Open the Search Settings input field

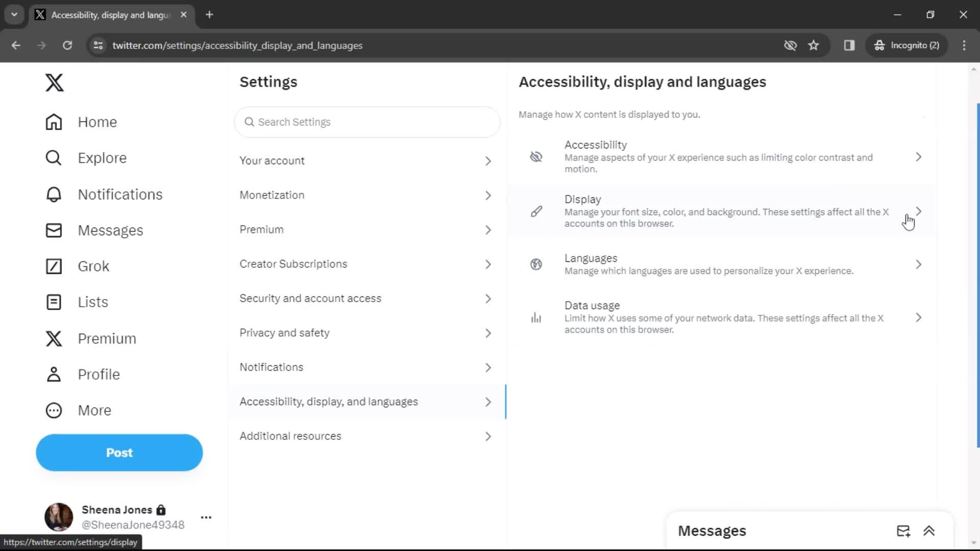click(x=367, y=121)
